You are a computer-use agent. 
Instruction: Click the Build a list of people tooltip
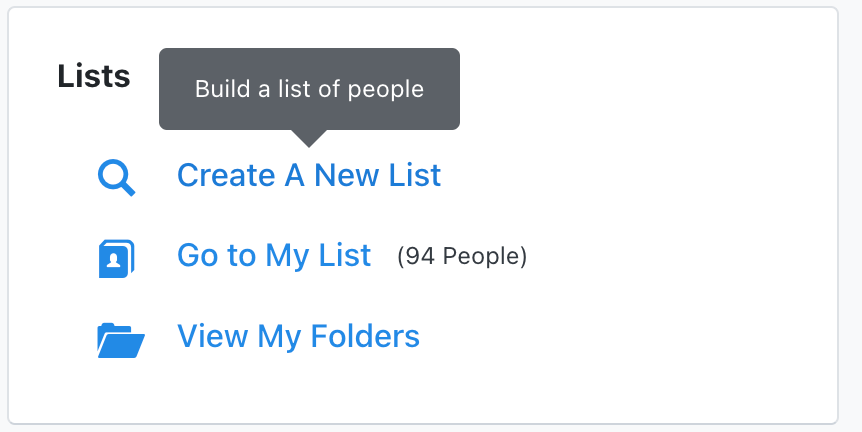pos(310,89)
